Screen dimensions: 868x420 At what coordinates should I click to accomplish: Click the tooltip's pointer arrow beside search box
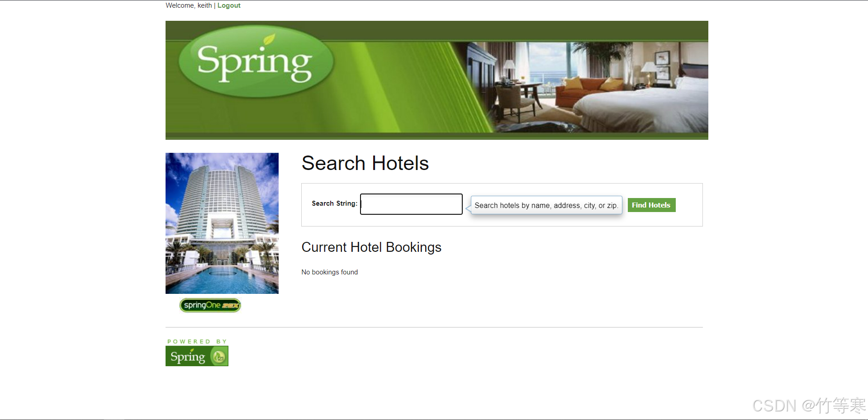click(x=468, y=208)
